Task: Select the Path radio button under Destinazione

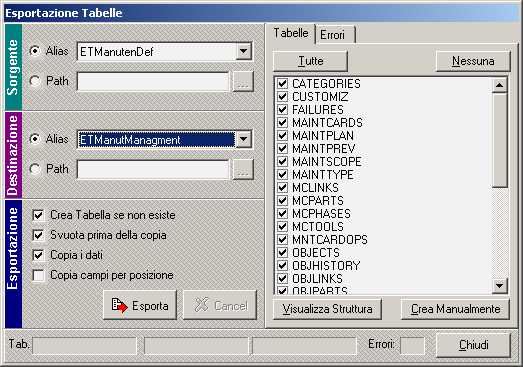Action: coord(35,169)
